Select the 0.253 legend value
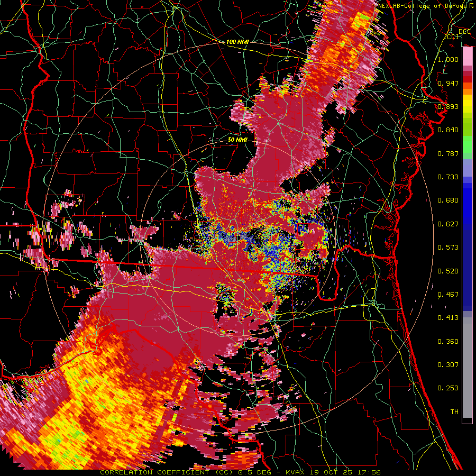 448,388
